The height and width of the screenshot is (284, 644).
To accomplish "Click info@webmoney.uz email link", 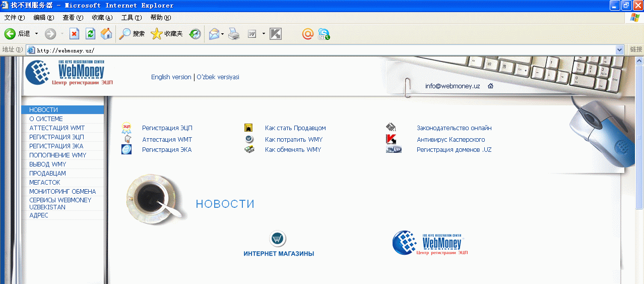I will pos(453,86).
